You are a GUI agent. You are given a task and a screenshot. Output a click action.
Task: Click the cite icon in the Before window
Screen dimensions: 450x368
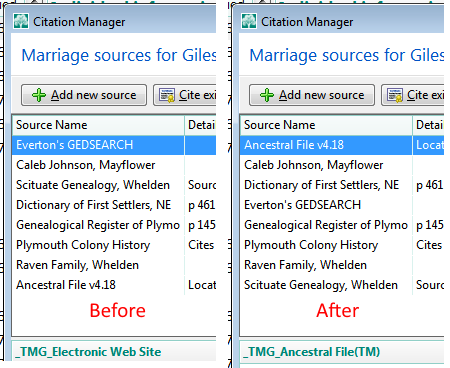click(x=167, y=95)
